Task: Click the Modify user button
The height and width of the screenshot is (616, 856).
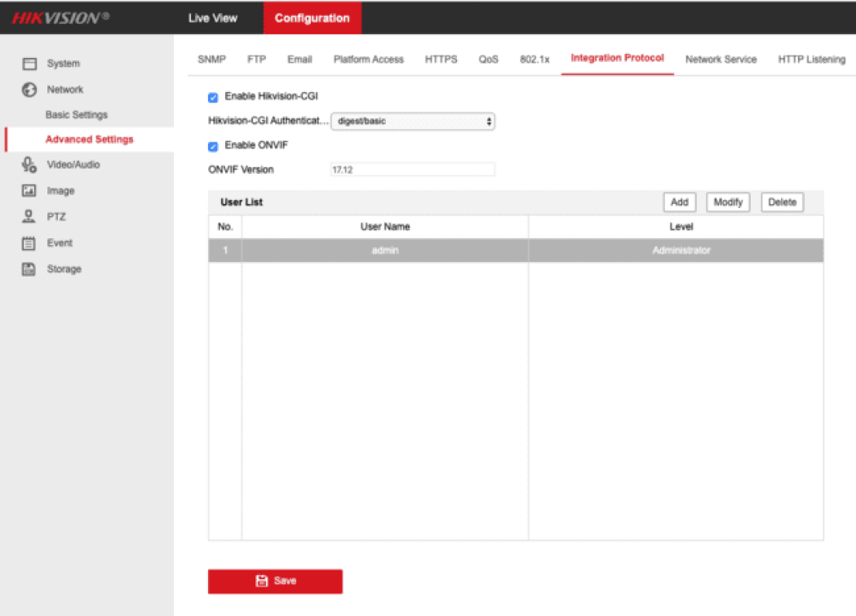Action: point(727,202)
